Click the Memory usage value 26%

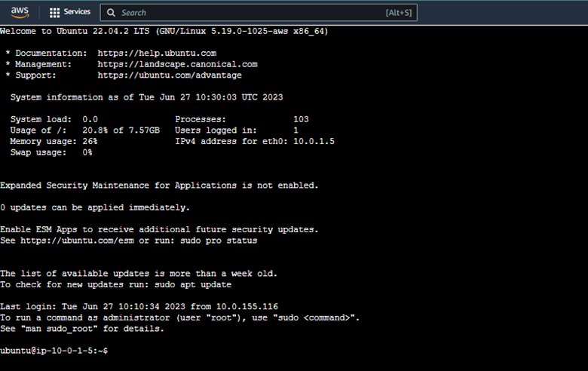point(90,142)
